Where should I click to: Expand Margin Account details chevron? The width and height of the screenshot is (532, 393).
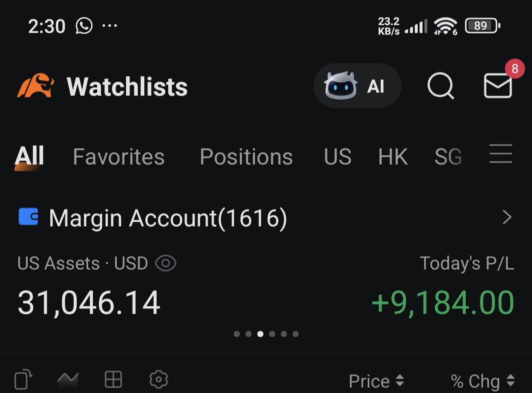click(x=507, y=217)
